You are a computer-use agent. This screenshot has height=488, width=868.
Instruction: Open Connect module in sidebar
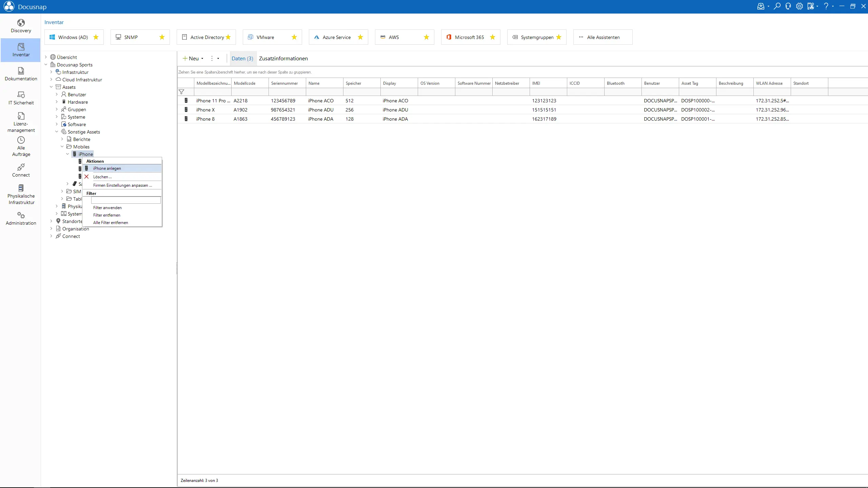click(21, 170)
